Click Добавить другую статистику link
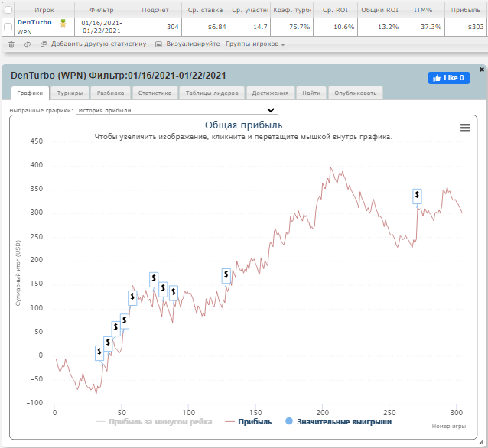Viewport: 488px width, 448px height. pos(99,44)
